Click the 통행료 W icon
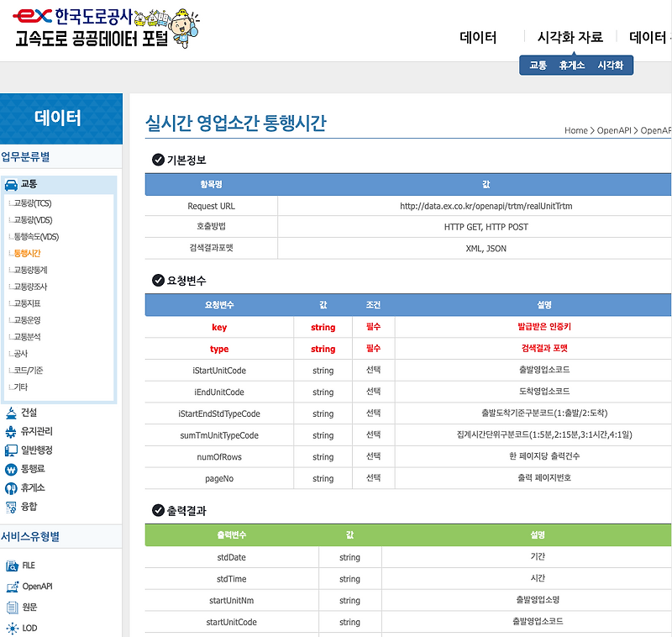This screenshot has width=672, height=637. pyautogui.click(x=12, y=470)
